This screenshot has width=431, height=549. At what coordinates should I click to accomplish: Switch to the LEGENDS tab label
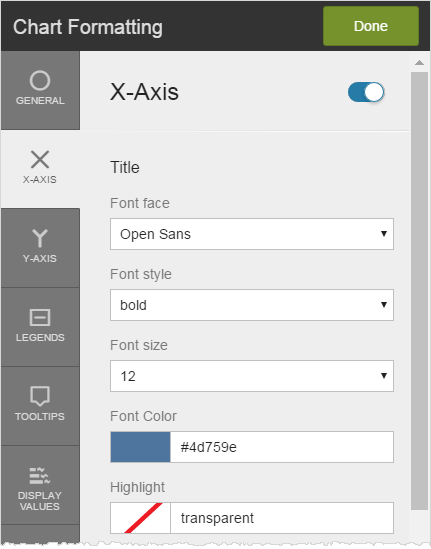(40, 338)
